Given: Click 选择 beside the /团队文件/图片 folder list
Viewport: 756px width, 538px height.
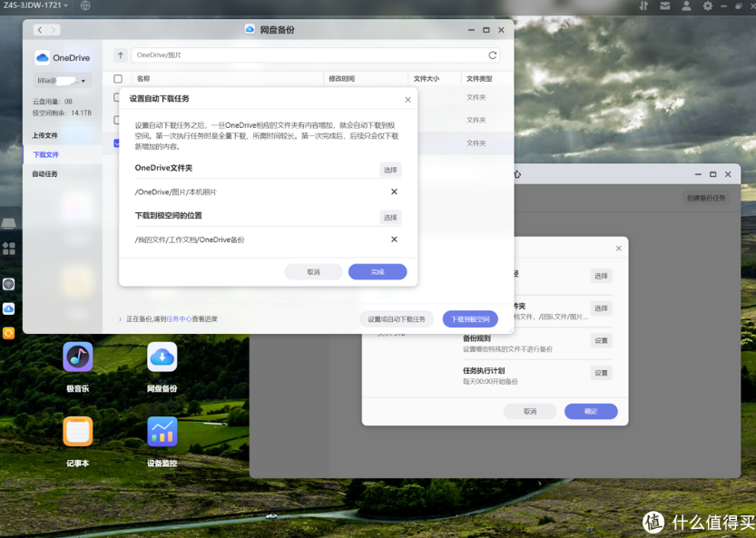Looking at the screenshot, I should (601, 308).
